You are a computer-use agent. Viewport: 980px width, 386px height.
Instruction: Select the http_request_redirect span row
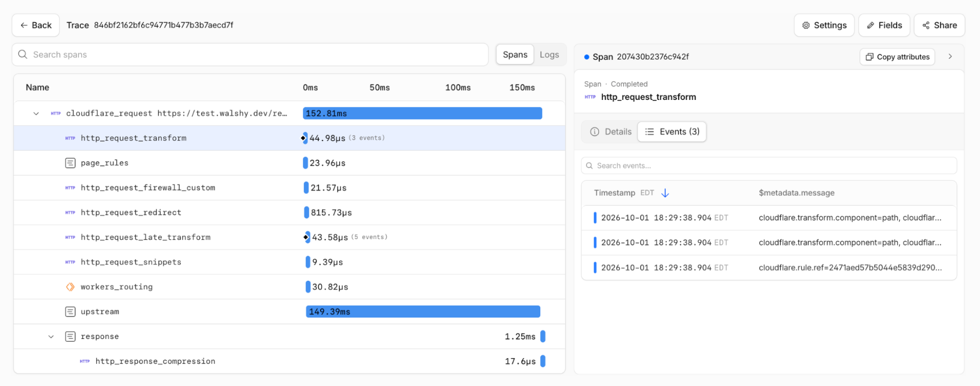(x=289, y=213)
